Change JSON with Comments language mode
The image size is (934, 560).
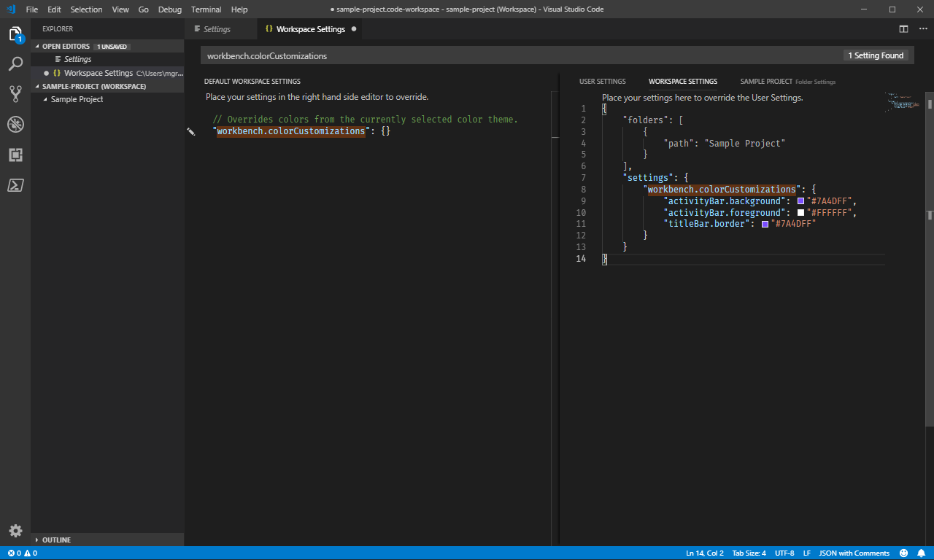click(x=854, y=553)
